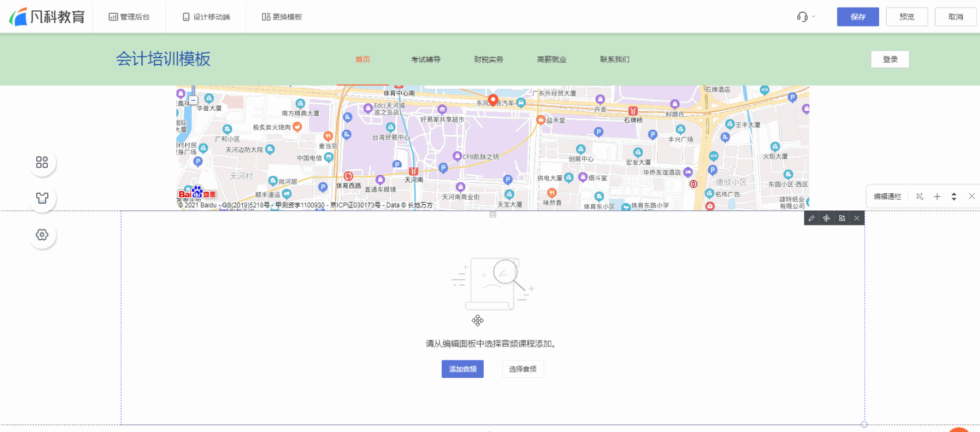
Task: Open the customer service headset icon
Action: [x=802, y=17]
